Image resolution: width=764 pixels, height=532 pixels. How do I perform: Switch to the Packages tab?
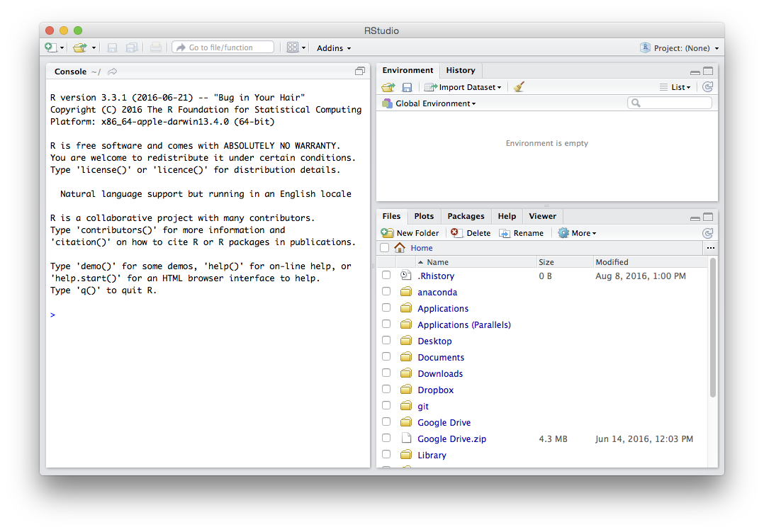[466, 216]
